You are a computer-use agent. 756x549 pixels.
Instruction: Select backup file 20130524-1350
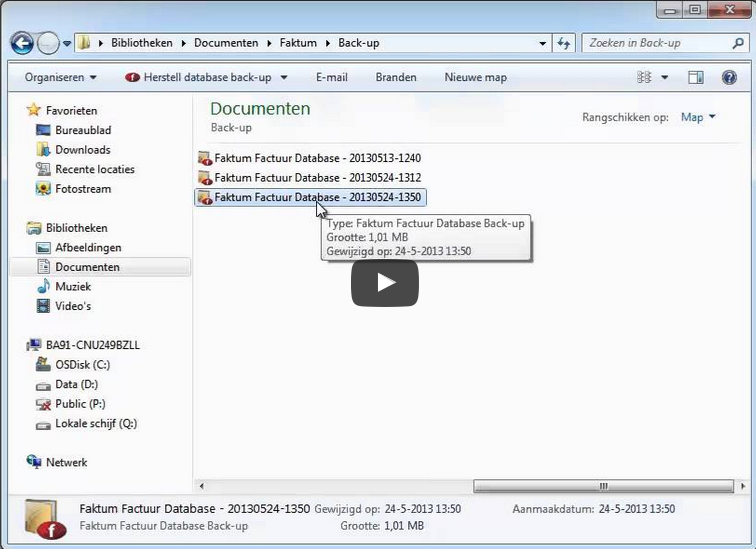click(x=310, y=197)
